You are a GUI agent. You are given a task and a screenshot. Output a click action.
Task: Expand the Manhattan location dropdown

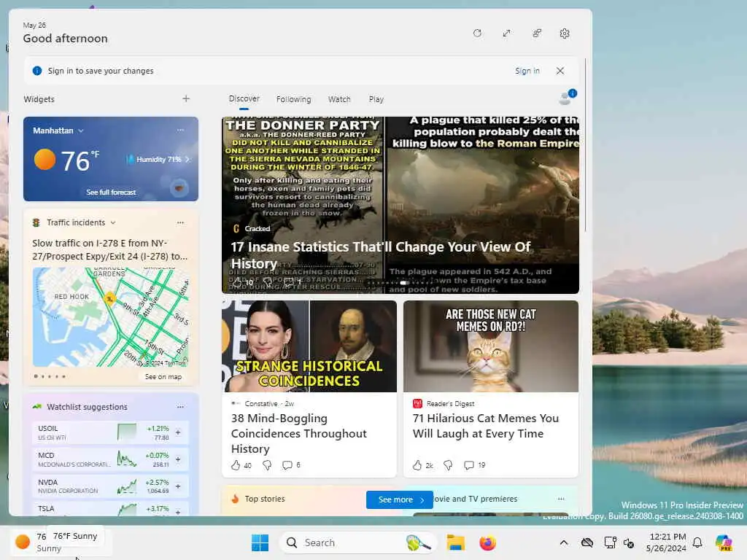click(x=80, y=131)
